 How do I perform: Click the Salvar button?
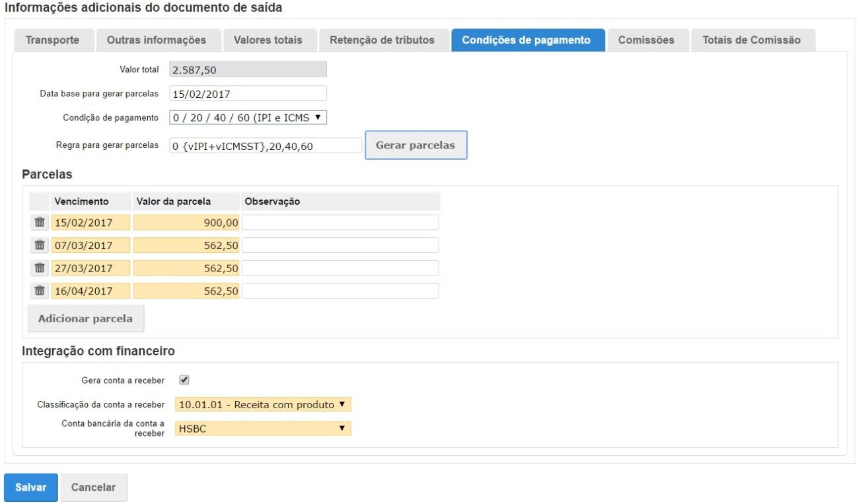pos(31,487)
